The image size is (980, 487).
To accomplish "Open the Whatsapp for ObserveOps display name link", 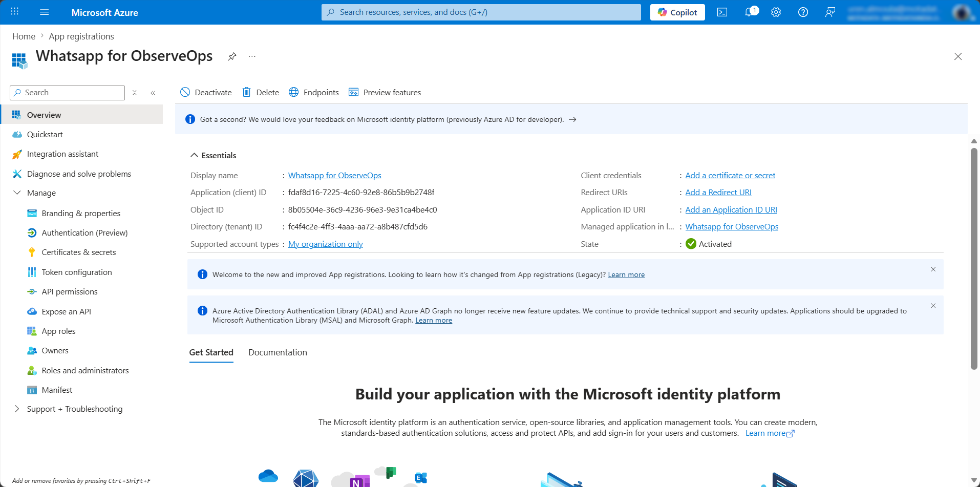I will pos(335,176).
